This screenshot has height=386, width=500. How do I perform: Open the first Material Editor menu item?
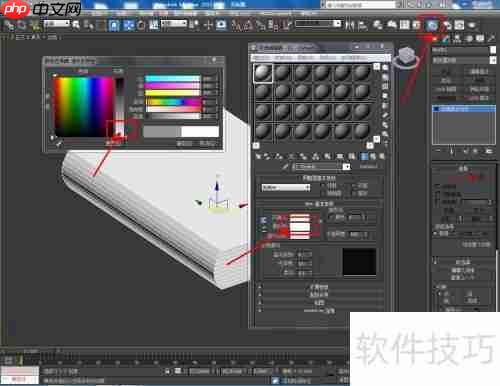pos(261,58)
